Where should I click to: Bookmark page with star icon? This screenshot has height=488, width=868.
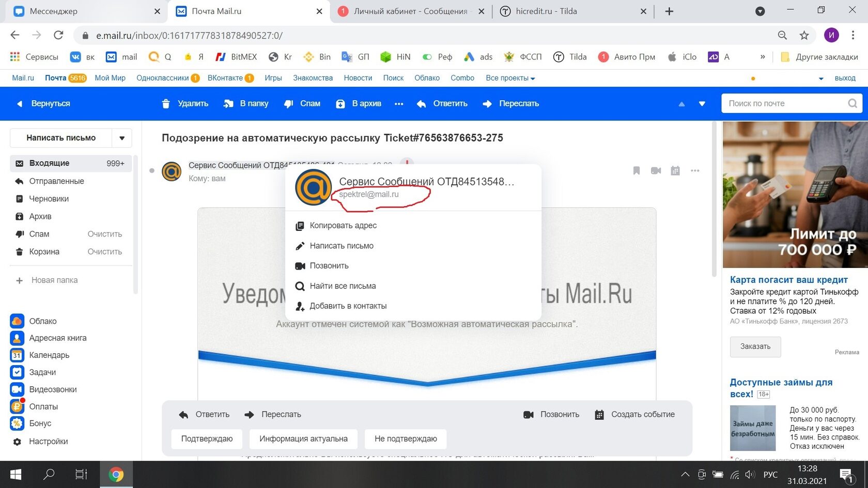click(804, 35)
